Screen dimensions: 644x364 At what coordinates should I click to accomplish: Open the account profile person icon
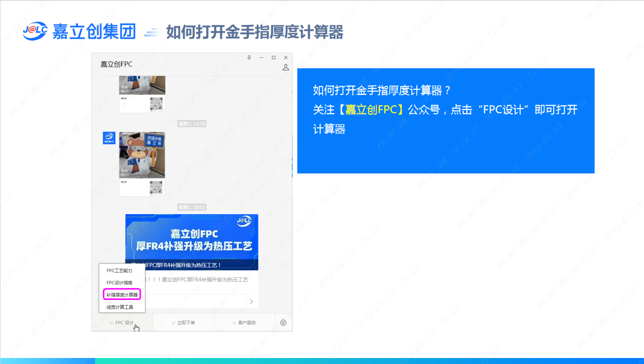click(x=285, y=67)
